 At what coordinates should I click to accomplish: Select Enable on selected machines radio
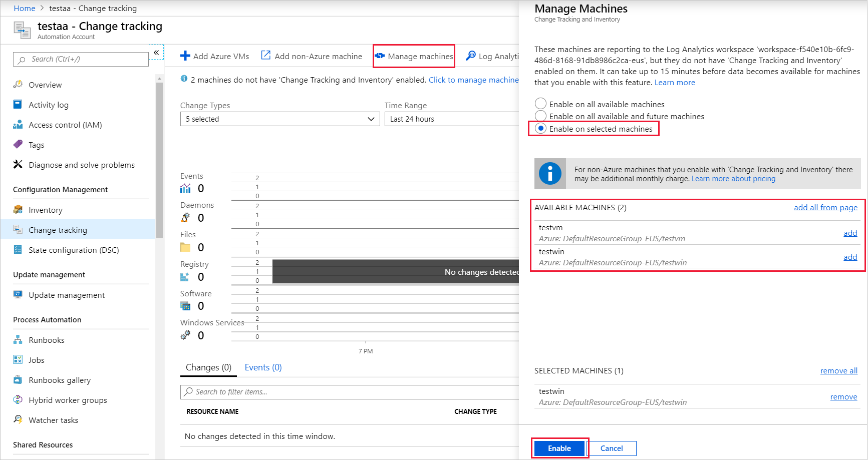540,128
